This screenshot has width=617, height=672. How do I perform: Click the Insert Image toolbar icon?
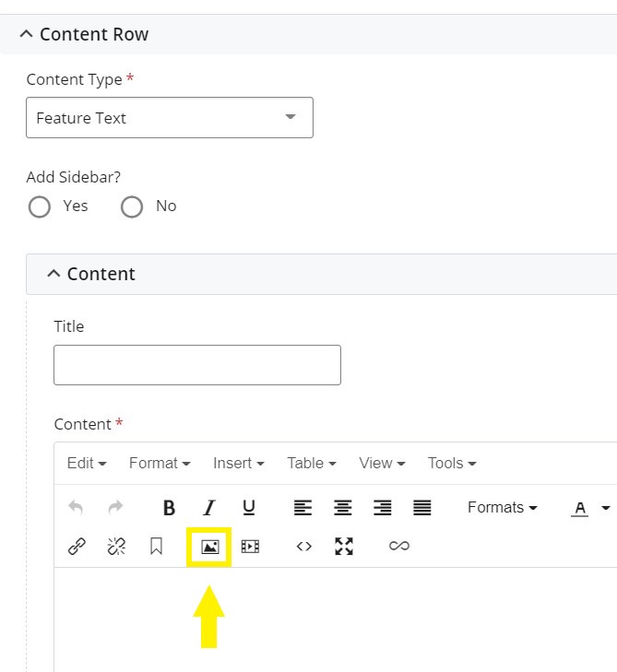[x=209, y=547]
